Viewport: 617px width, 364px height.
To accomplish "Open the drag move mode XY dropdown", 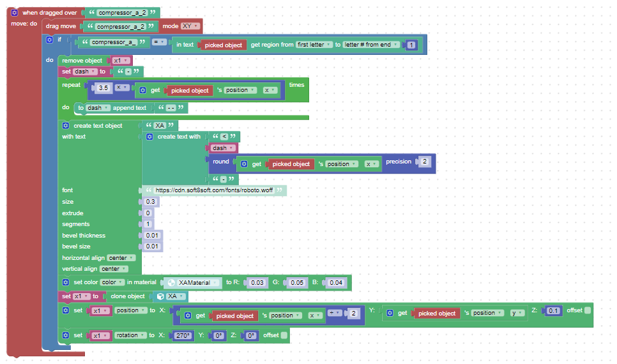I will pyautogui.click(x=190, y=26).
